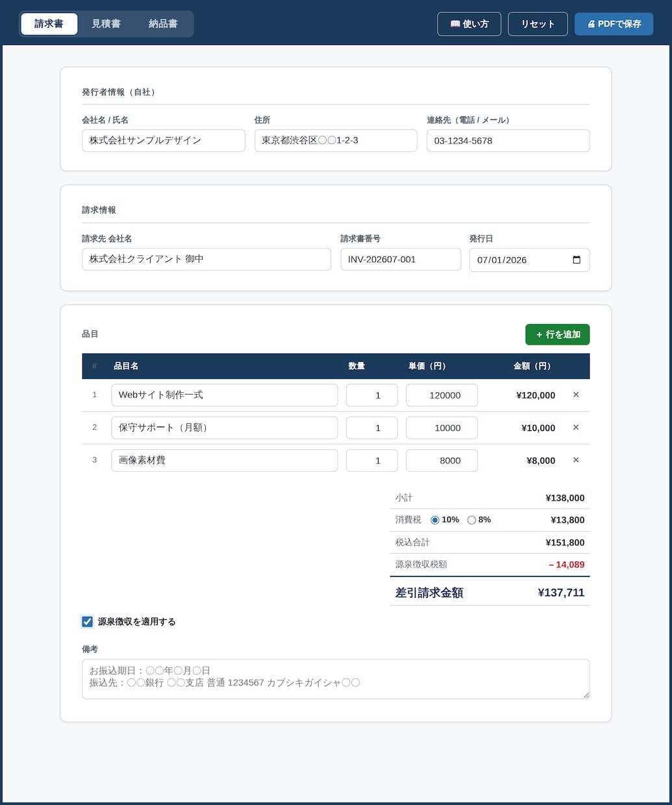Viewport: 672px width, 805px height.
Task: Edit quantity for Webサイト制作一式 row
Action: 372,395
